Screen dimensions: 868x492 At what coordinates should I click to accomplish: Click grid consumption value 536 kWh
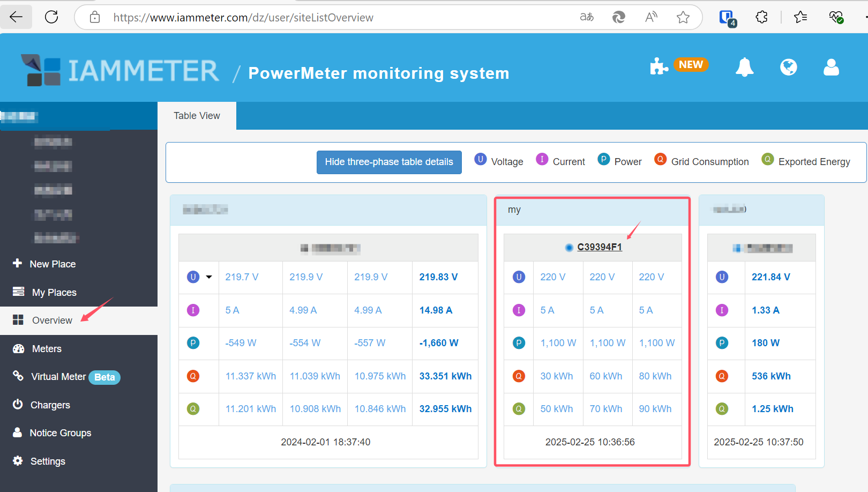771,376
